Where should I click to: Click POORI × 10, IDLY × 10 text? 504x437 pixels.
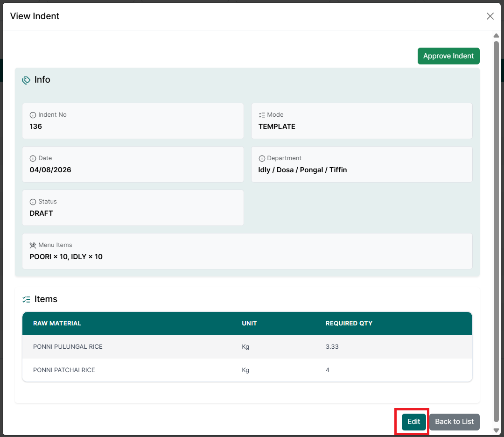[x=66, y=257]
